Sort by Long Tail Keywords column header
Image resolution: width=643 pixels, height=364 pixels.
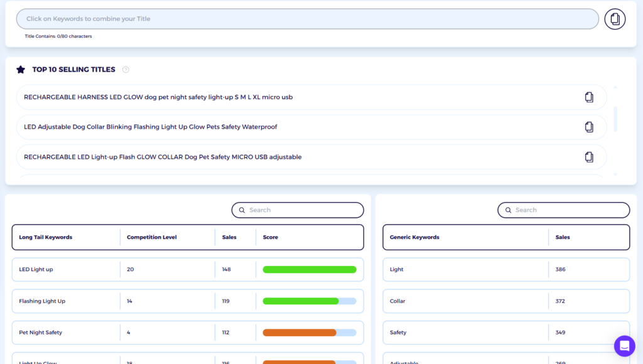click(45, 237)
